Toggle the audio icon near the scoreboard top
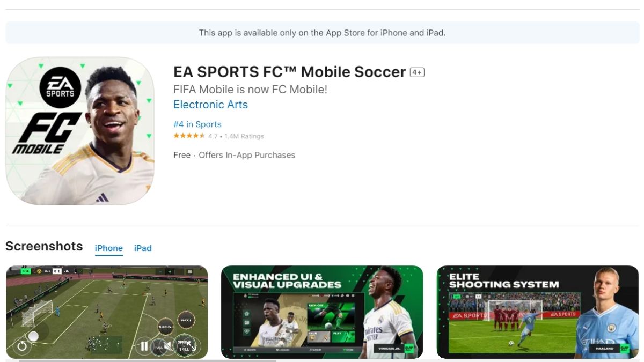The width and height of the screenshot is (644, 362). 169,271
